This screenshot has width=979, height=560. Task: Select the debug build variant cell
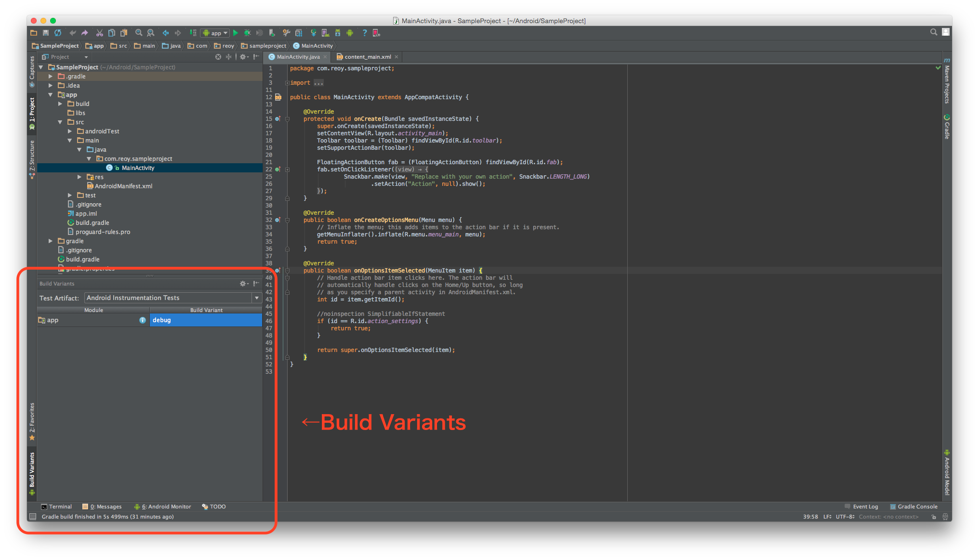click(206, 320)
